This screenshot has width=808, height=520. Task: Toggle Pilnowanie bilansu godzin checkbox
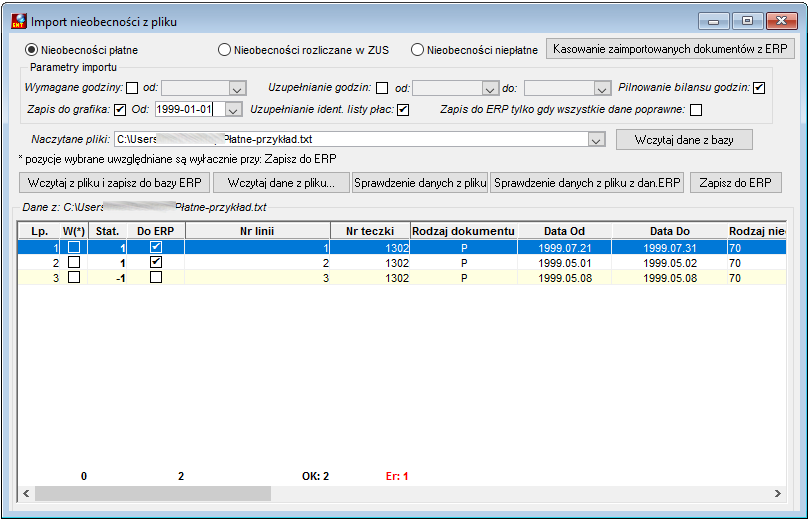click(x=759, y=88)
